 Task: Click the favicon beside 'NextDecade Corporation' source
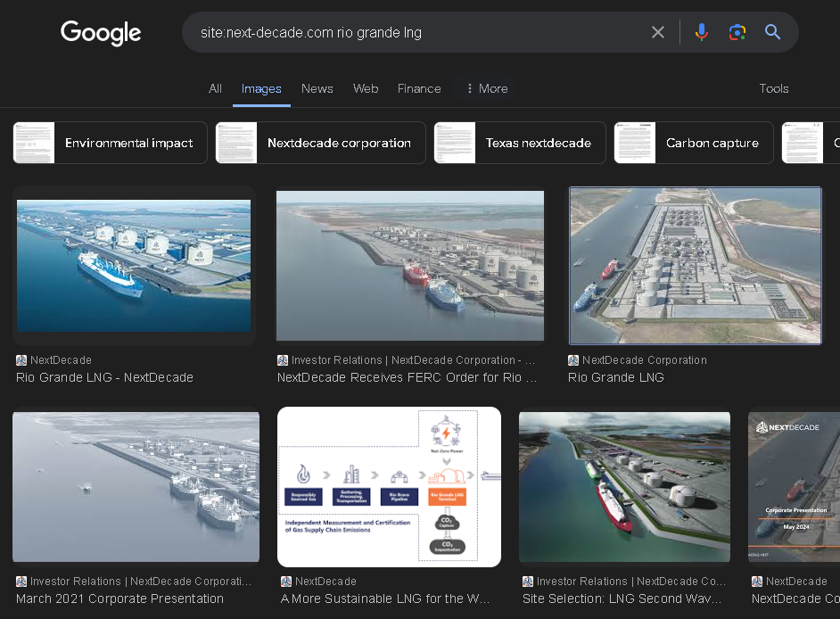click(573, 360)
